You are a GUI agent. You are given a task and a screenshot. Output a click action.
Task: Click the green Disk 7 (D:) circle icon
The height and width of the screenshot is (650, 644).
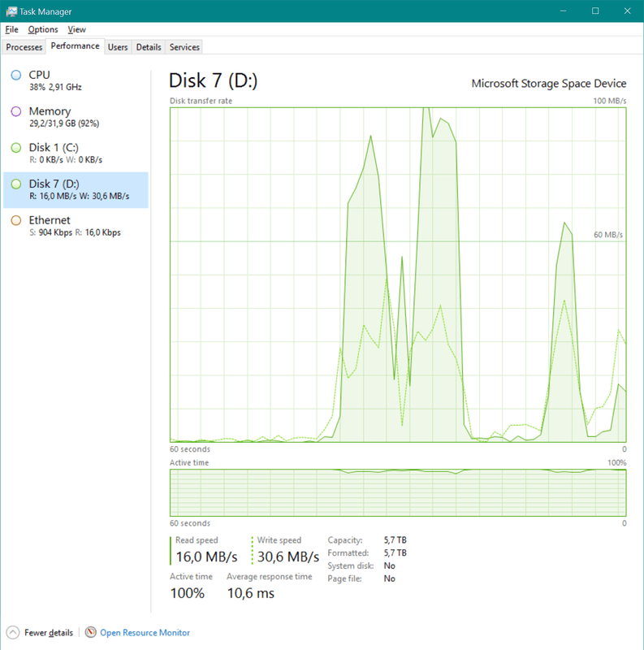16,184
